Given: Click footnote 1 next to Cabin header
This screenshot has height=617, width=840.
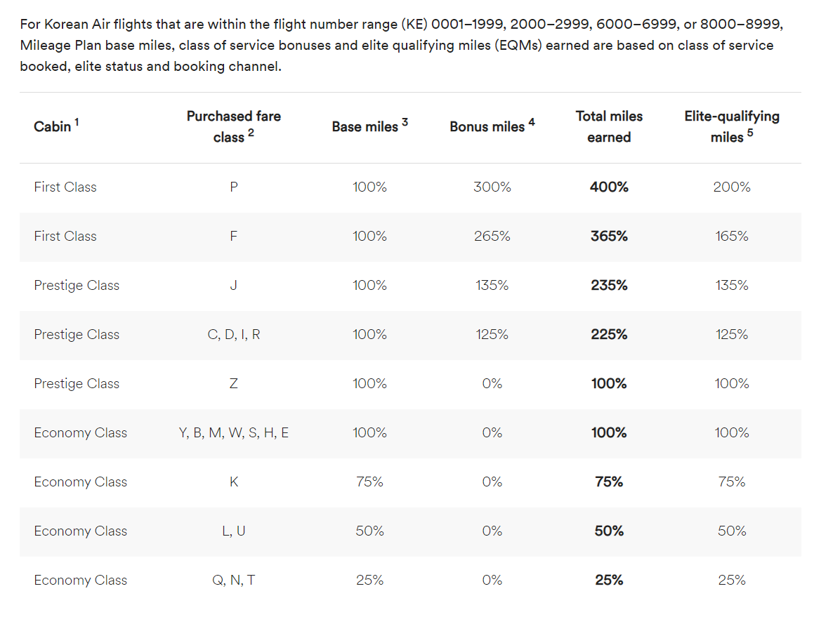Looking at the screenshot, I should 77,122.
